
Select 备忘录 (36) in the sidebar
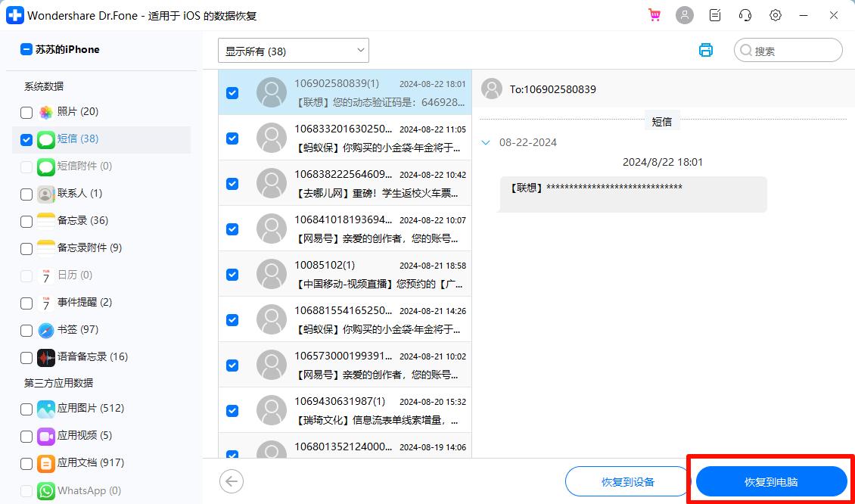pos(82,221)
